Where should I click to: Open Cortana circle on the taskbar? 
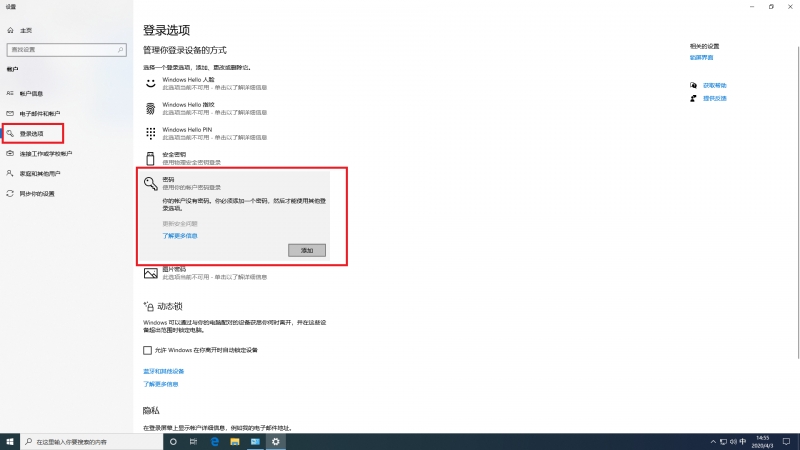point(173,442)
